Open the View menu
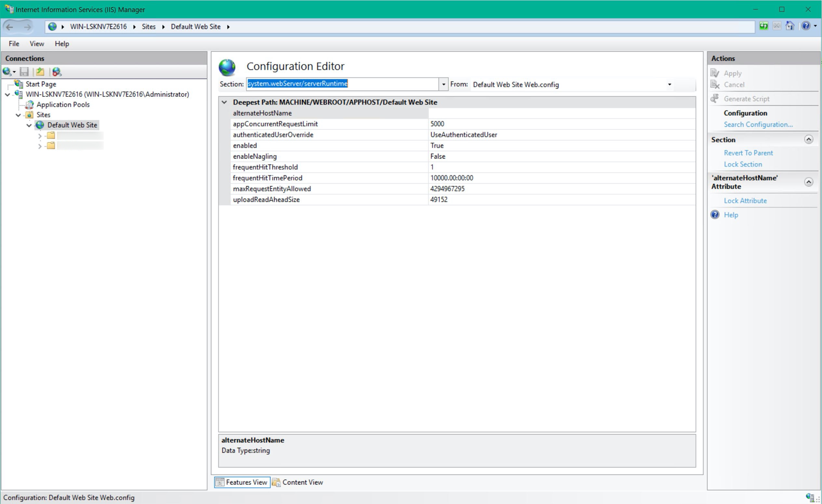Viewport: 822px width, 504px height. 37,44
